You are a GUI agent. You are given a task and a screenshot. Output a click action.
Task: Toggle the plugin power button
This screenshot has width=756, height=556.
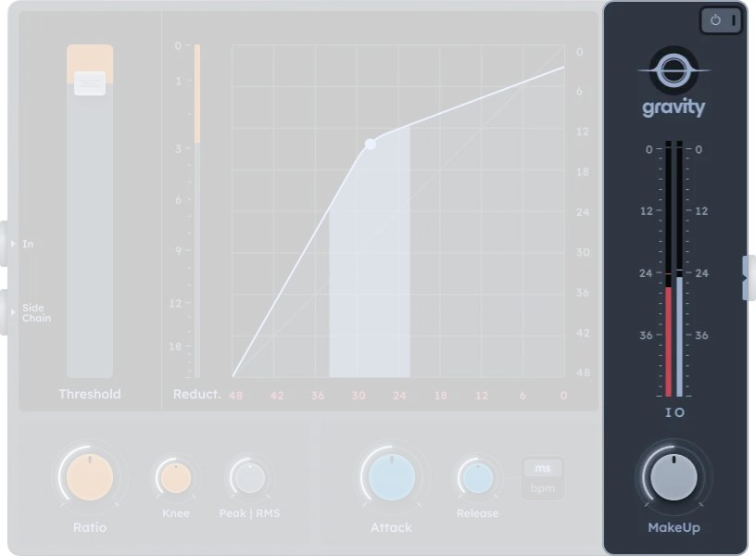pos(721,19)
